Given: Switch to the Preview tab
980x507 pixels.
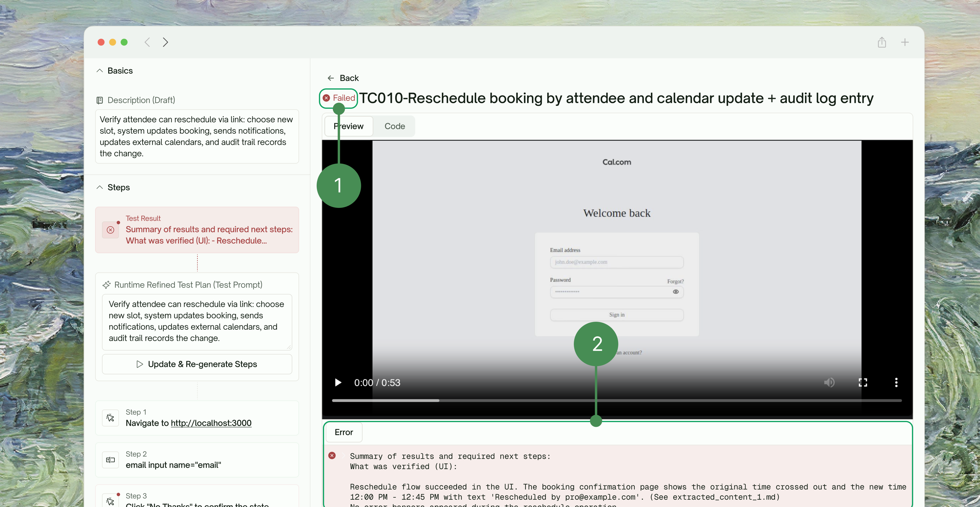Looking at the screenshot, I should pos(349,126).
